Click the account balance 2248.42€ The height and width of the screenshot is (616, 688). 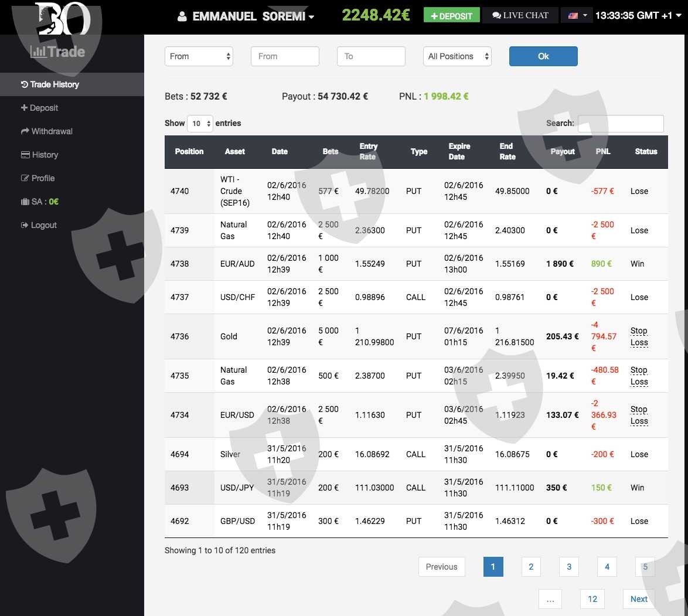(x=376, y=15)
